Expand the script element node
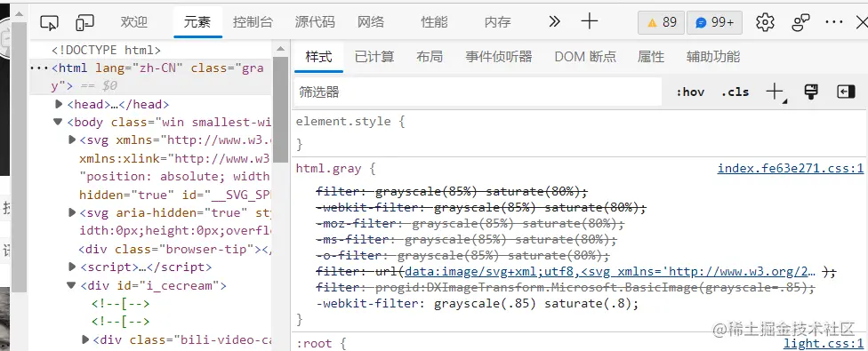Screen dimensions: 868x351 [72, 267]
